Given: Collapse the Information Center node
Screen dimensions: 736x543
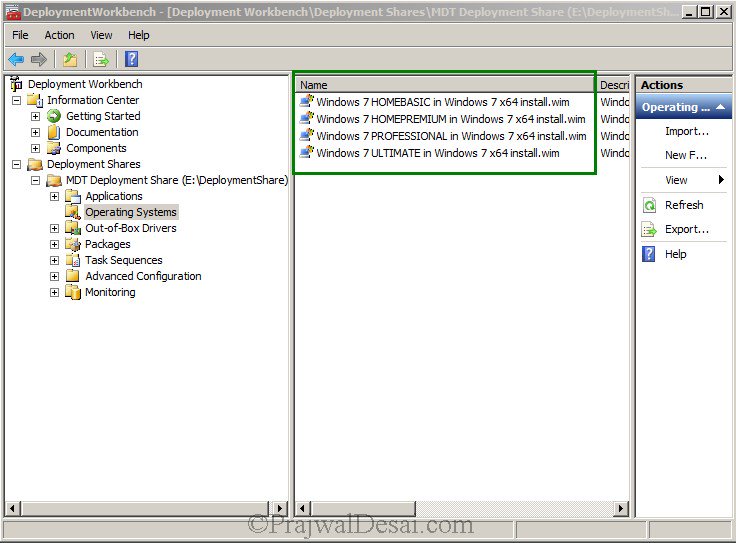Looking at the screenshot, I should pyautogui.click(x=16, y=100).
